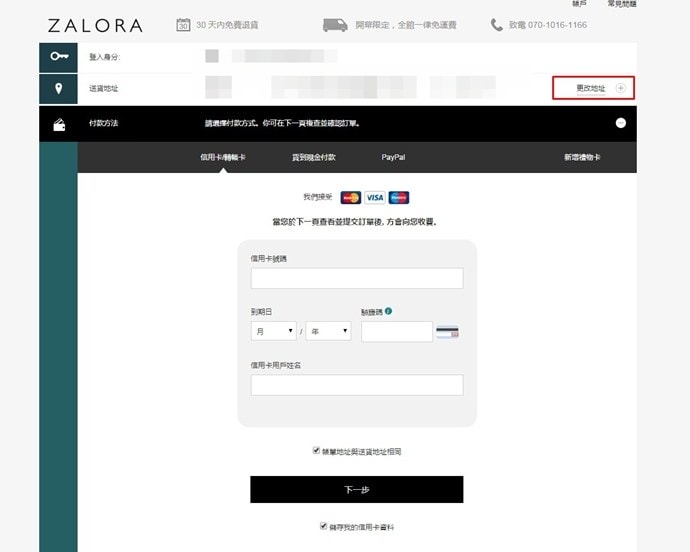This screenshot has height=552, width=690.
Task: Click the phone icon beside the hotline number
Action: pos(497,25)
